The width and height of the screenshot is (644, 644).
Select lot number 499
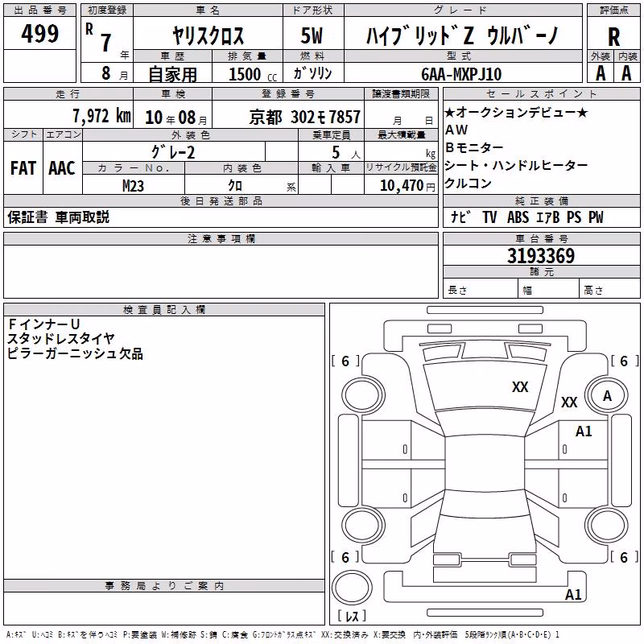pos(39,33)
